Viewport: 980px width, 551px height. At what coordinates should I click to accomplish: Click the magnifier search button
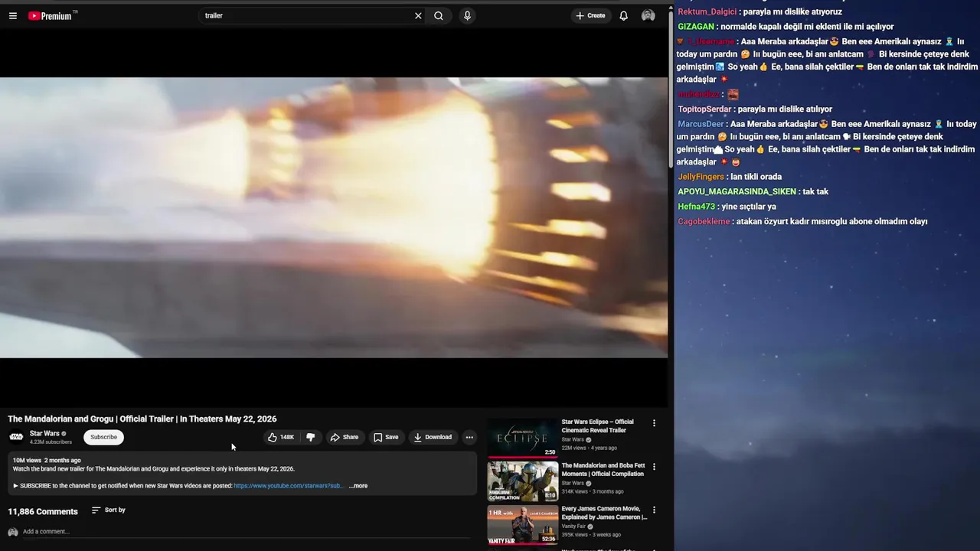[439, 15]
